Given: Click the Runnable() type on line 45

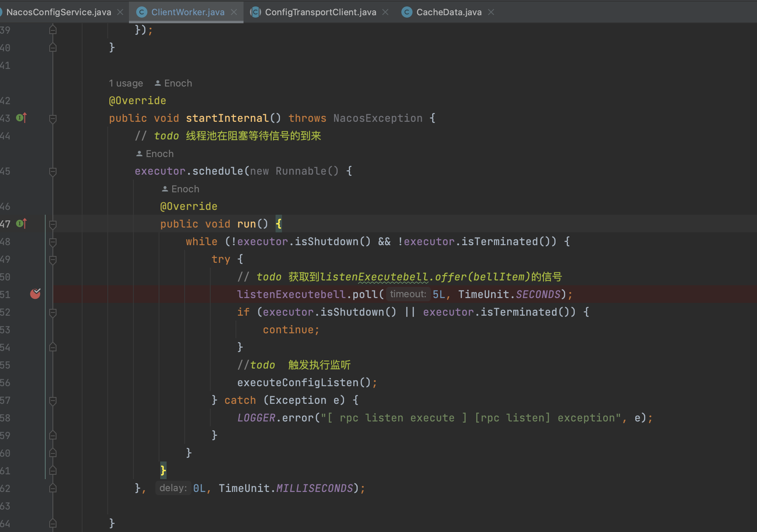Looking at the screenshot, I should click(307, 171).
